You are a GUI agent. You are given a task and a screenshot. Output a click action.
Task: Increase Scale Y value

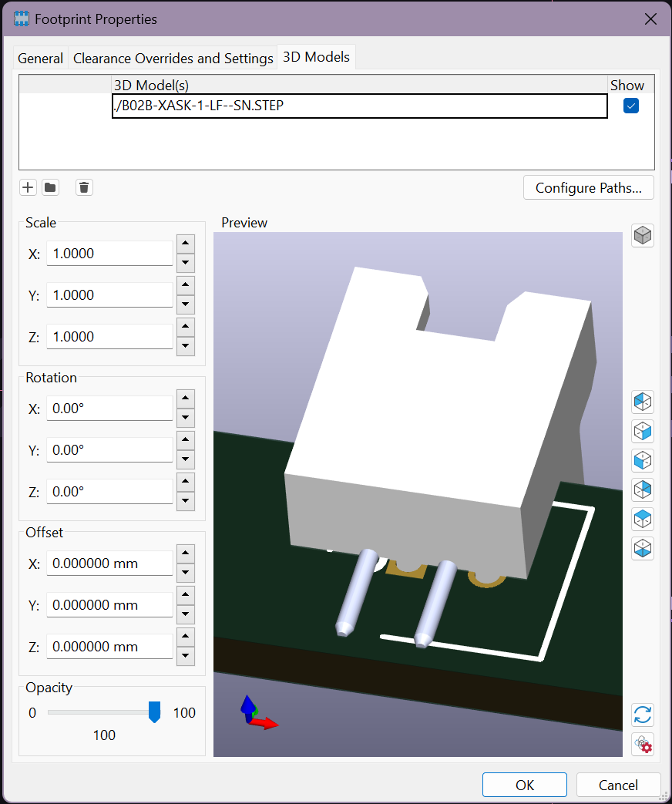coord(186,285)
